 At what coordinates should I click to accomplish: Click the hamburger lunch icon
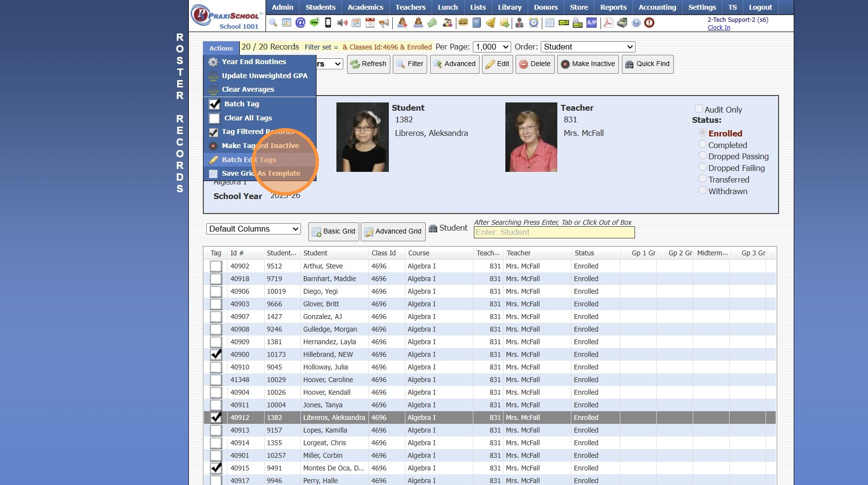pos(463,23)
